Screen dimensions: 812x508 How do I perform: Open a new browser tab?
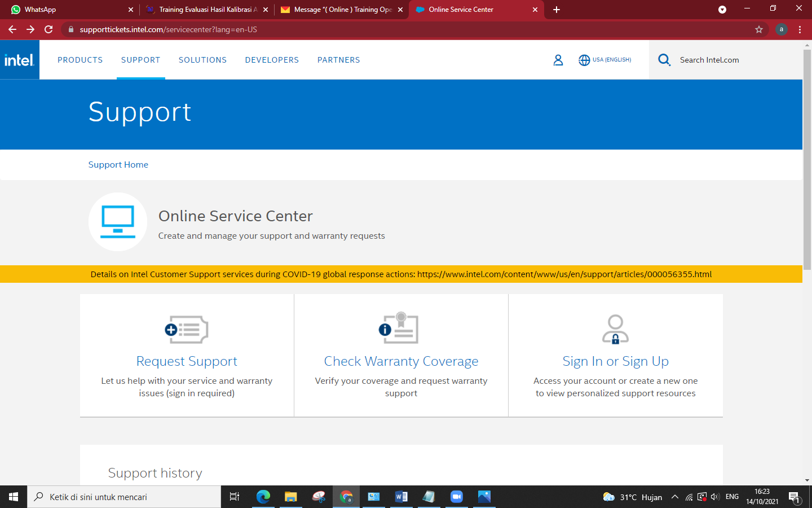[557, 10]
